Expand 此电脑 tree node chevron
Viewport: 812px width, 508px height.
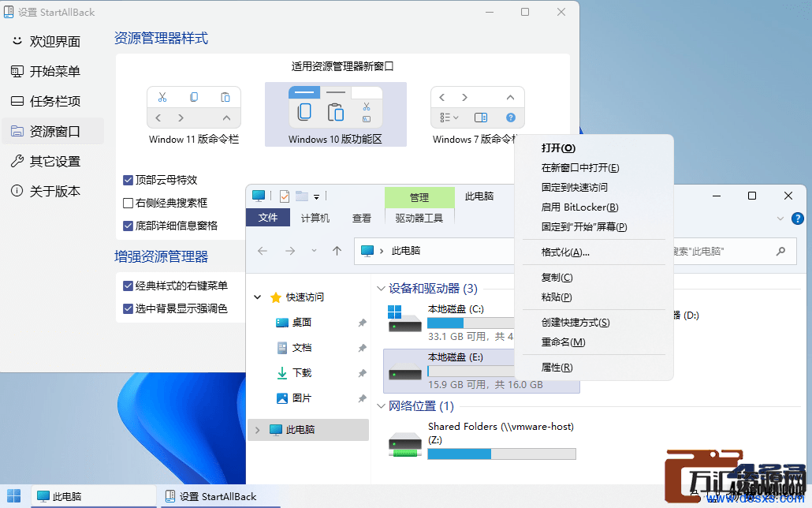[x=257, y=430]
